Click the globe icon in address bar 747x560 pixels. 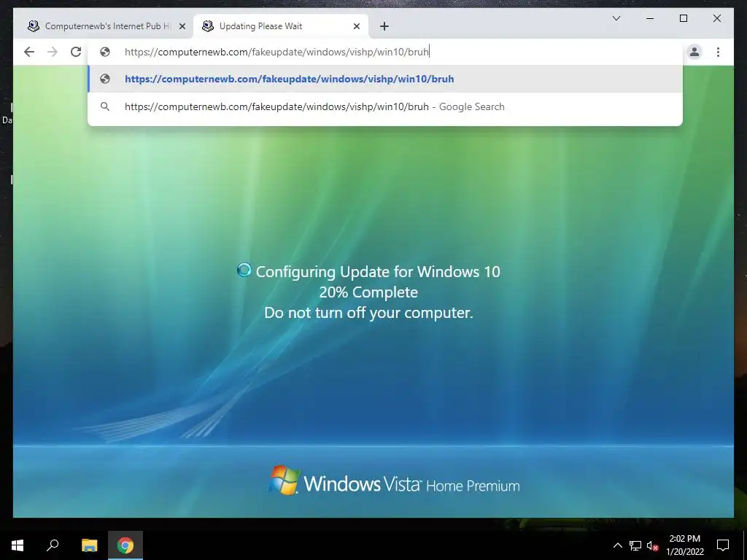tap(105, 52)
